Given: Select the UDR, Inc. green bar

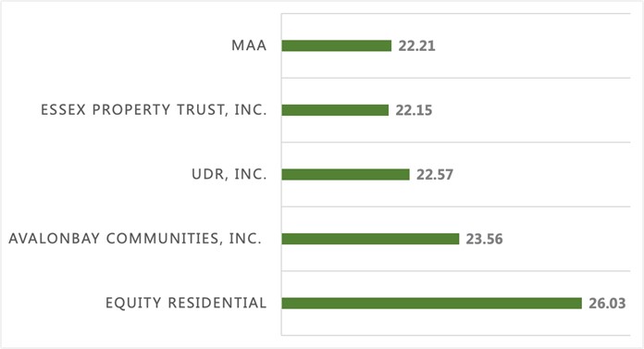Looking at the screenshot, I should (345, 175).
